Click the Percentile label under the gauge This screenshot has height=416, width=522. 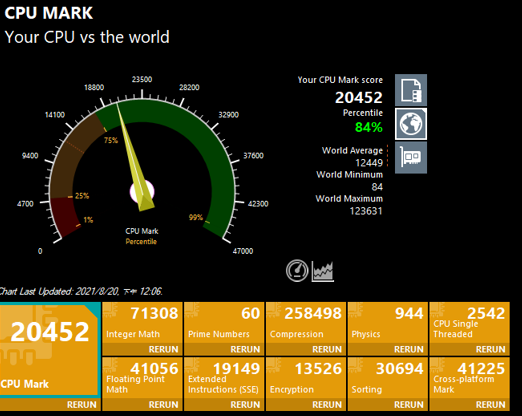pos(141,241)
